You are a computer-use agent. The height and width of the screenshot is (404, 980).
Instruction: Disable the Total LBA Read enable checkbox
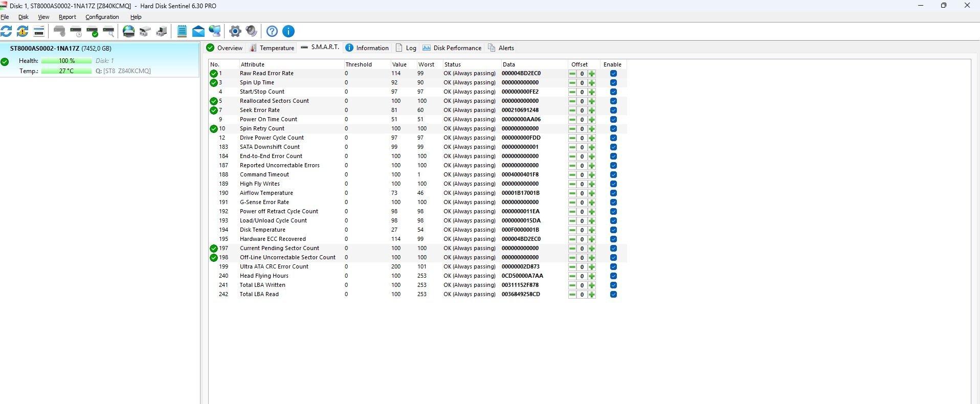613,295
